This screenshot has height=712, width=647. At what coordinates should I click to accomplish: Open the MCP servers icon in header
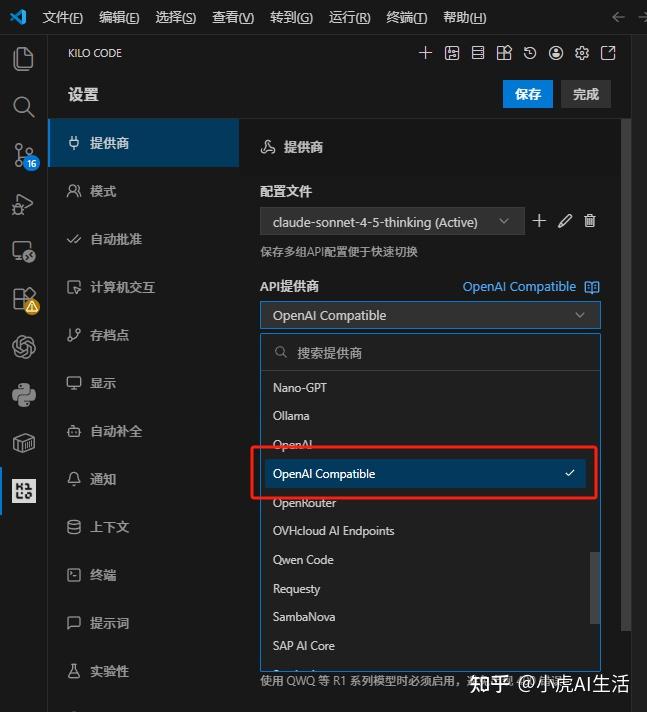click(x=478, y=53)
